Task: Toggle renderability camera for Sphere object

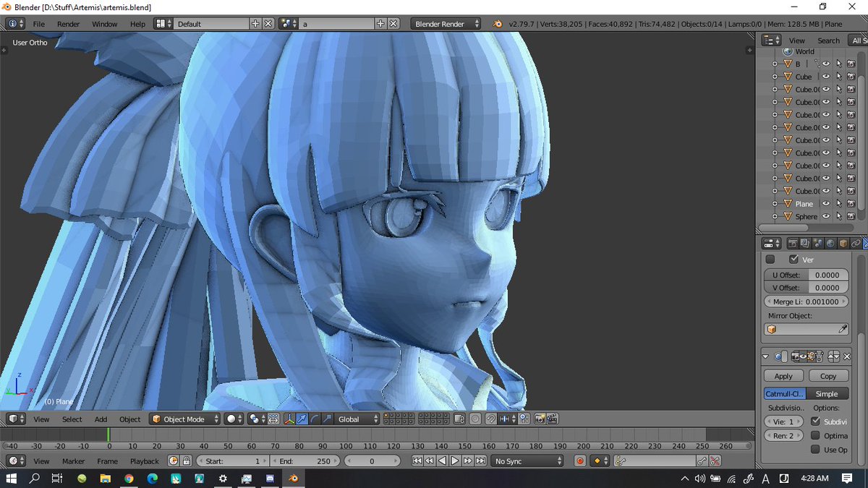Action: pos(851,216)
